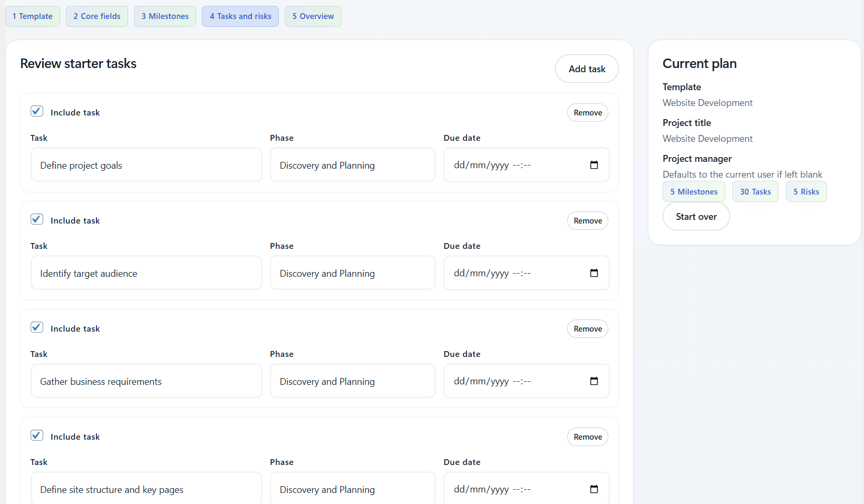Screen dimensions: 864x504
Task: Click the Review starter tasks heading
Action: [x=78, y=64]
